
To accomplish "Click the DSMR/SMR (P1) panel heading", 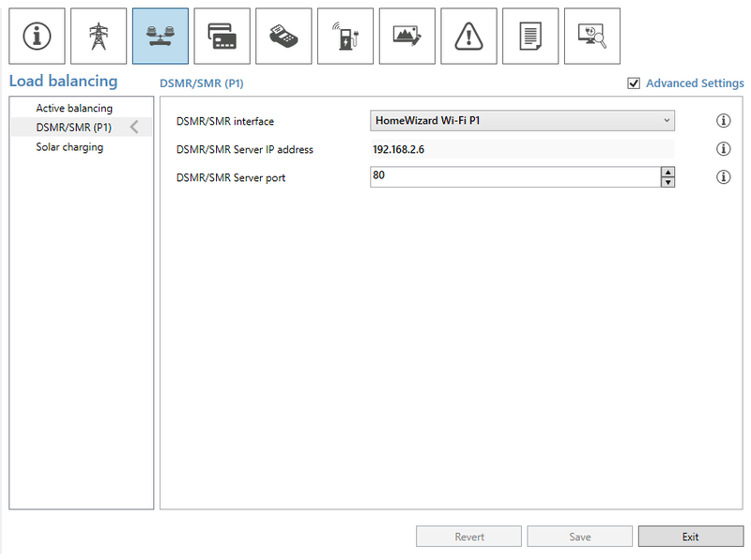I will click(x=202, y=83).
